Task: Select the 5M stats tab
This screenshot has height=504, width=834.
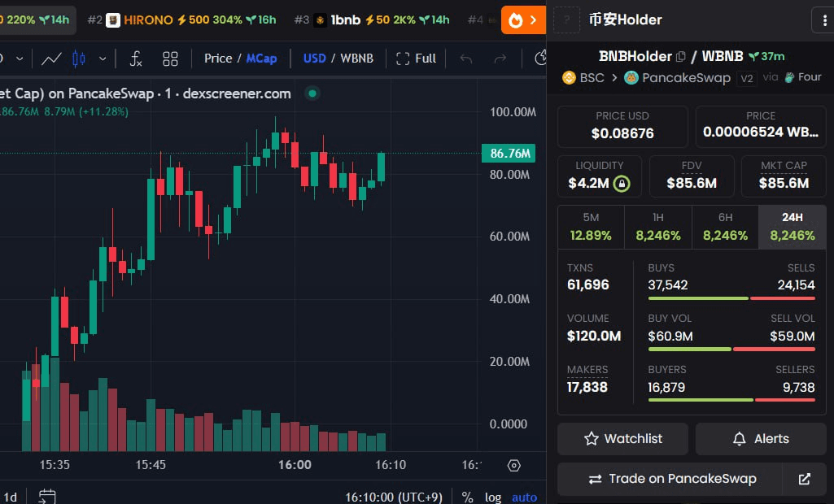Action: (591, 227)
